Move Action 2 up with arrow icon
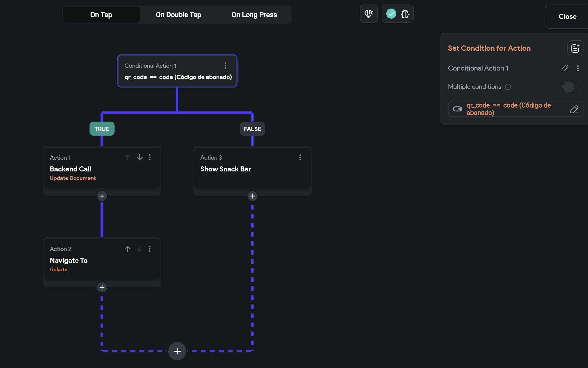Viewport: 588px width, 368px height. coord(127,249)
